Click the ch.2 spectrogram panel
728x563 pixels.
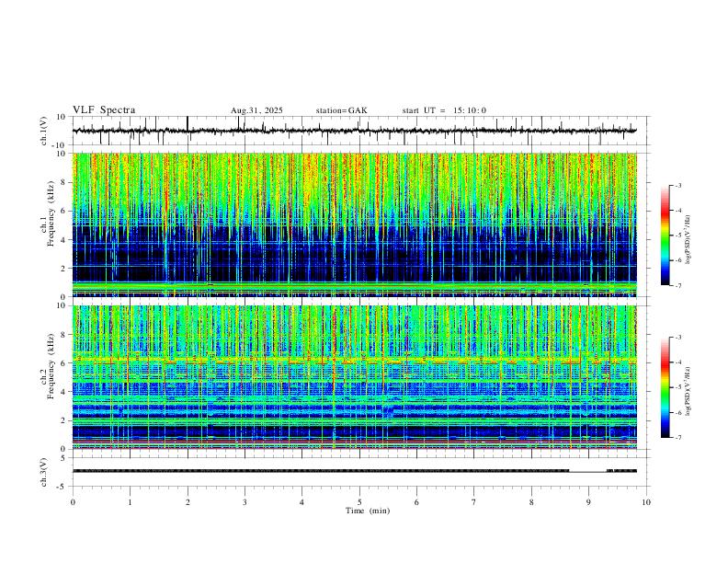click(354, 377)
